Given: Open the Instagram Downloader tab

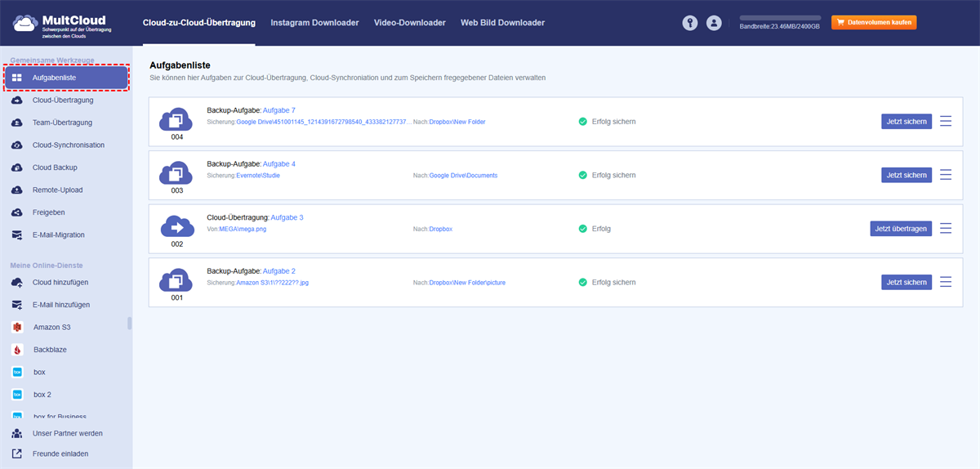Looking at the screenshot, I should [x=314, y=23].
